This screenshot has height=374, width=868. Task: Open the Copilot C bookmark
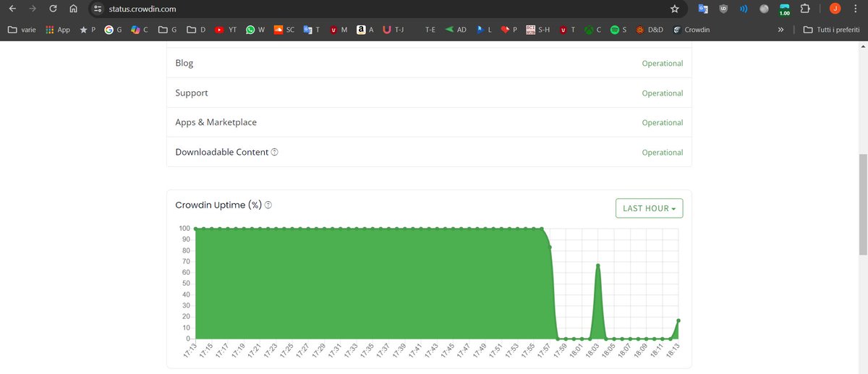(x=140, y=30)
